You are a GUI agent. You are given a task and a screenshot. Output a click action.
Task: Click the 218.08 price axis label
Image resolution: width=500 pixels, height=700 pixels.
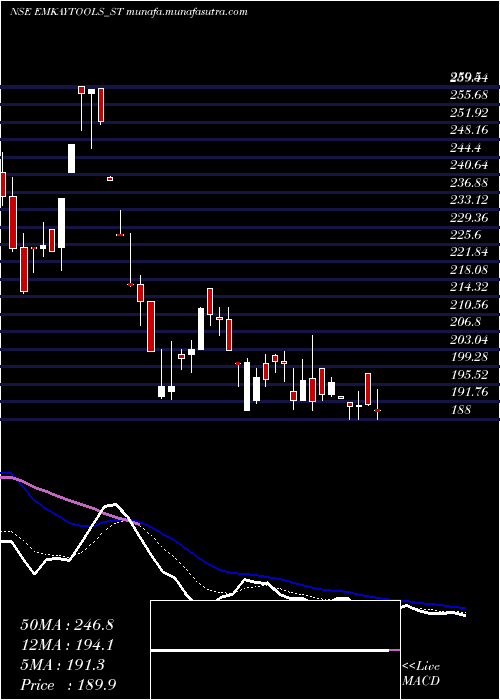(x=468, y=270)
